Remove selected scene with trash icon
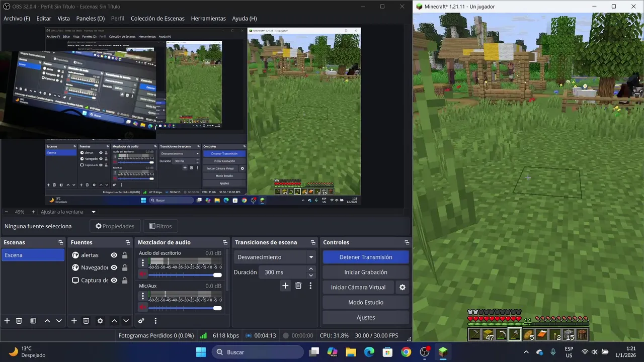The width and height of the screenshot is (644, 362). click(19, 321)
